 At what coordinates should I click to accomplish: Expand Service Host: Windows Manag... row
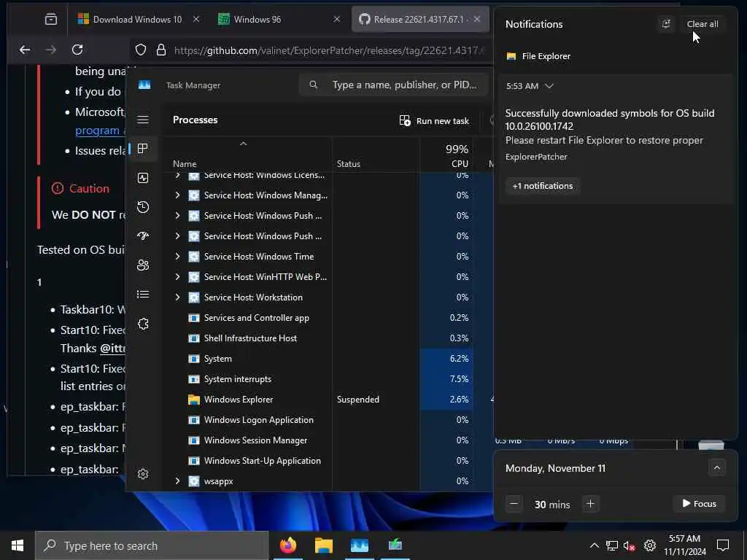point(177,195)
